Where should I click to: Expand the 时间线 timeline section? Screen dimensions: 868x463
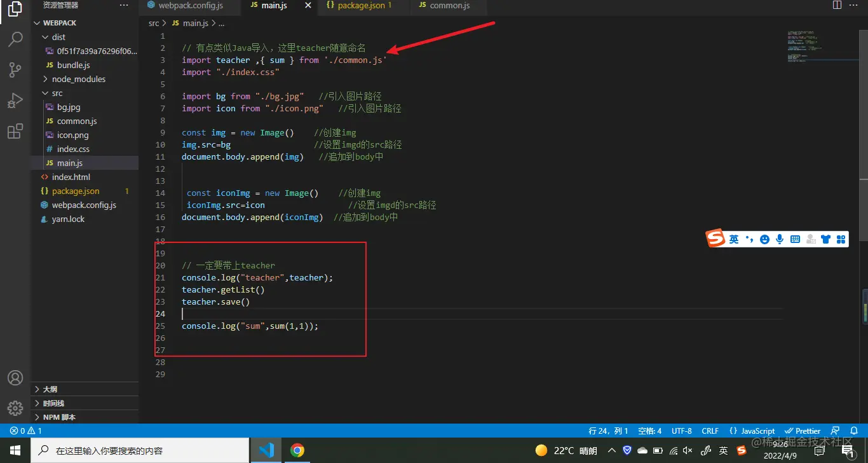point(85,403)
